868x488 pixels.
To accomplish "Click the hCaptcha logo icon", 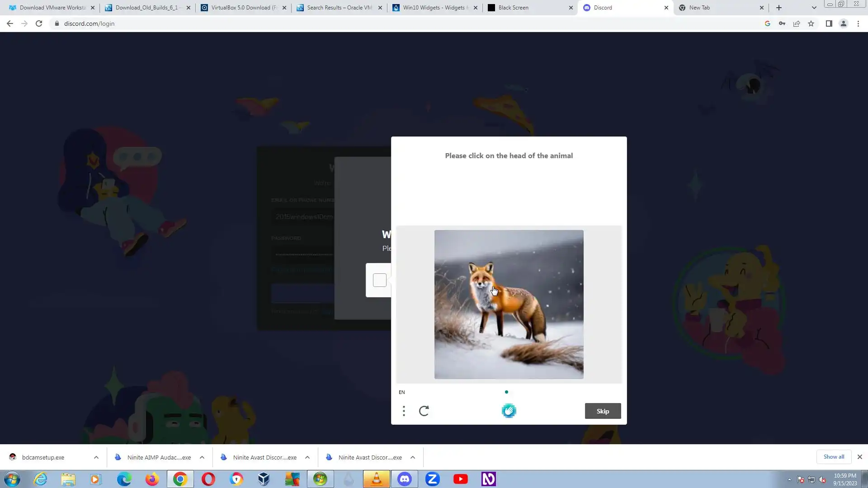I will coord(509,411).
